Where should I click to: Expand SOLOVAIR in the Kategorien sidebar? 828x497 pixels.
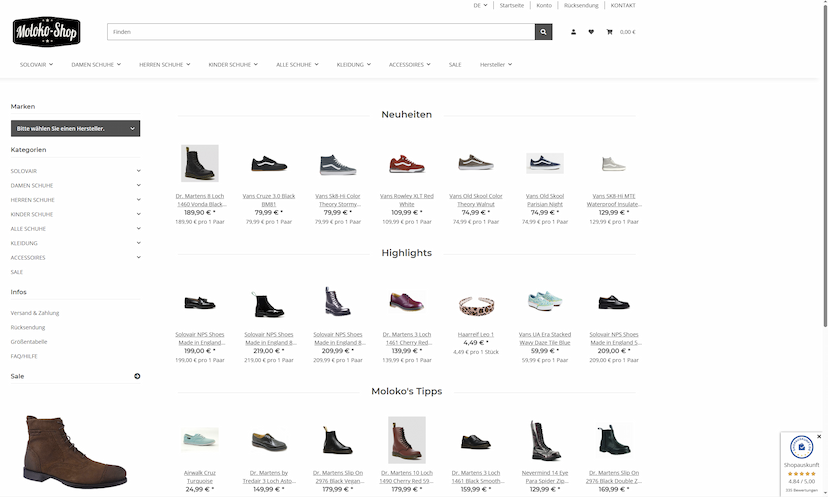[138, 171]
